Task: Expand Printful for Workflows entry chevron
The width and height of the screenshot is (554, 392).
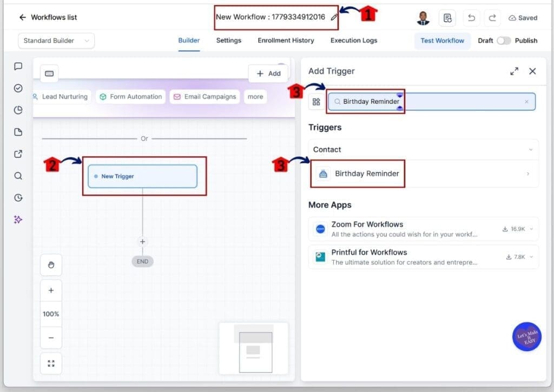Action: (x=531, y=257)
